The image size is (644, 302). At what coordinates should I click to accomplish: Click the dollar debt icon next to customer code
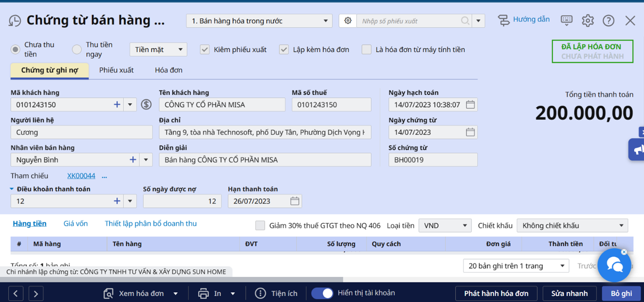click(146, 105)
